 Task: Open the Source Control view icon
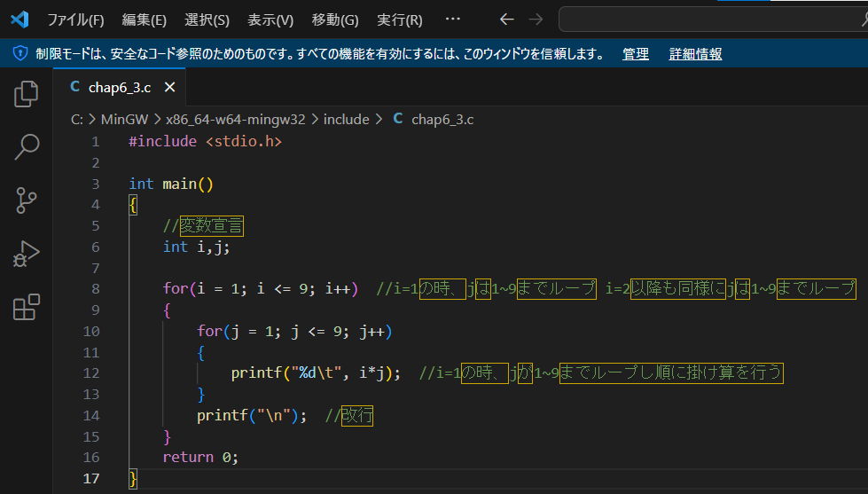point(26,200)
